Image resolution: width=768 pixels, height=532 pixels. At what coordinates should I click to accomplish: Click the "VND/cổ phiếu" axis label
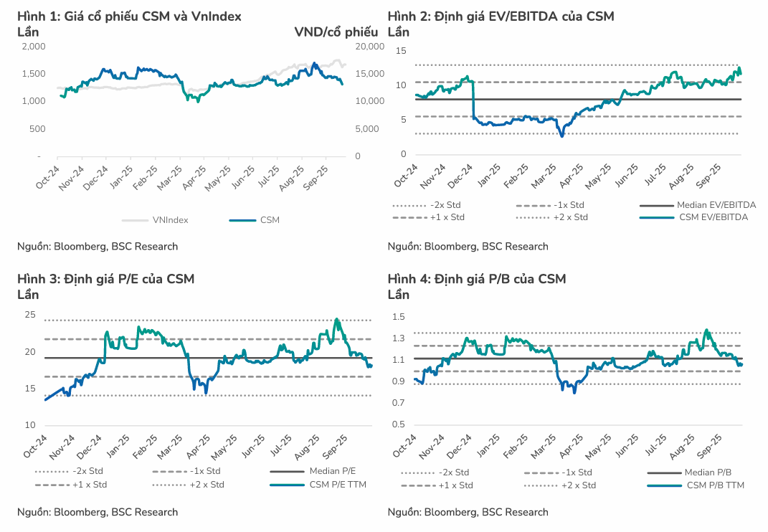coord(336,32)
